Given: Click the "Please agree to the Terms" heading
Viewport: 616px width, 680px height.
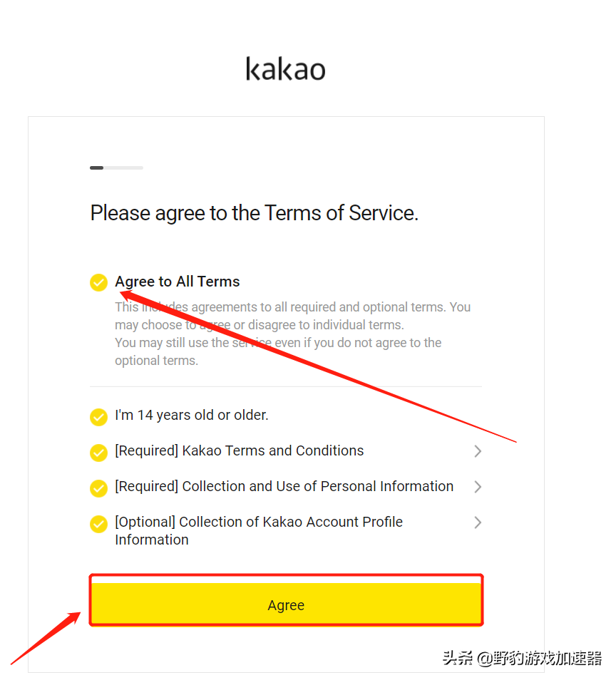Looking at the screenshot, I should 254,213.
